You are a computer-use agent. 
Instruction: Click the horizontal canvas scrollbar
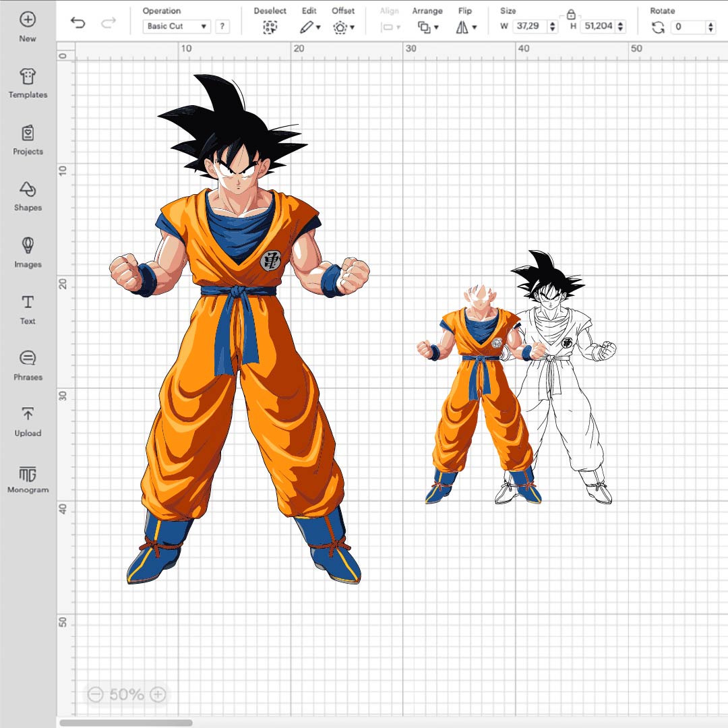[126, 723]
